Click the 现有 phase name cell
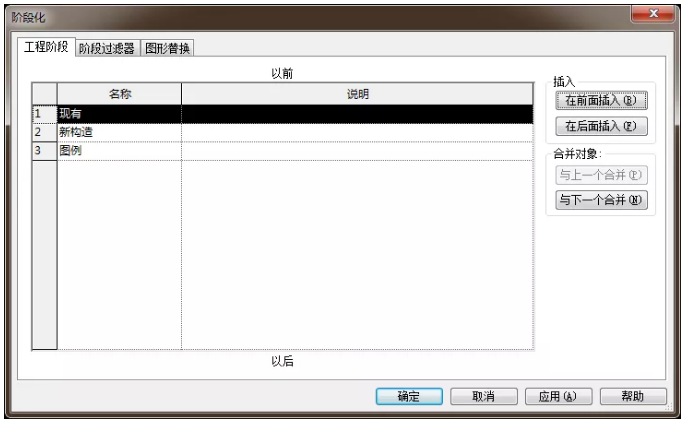 119,114
